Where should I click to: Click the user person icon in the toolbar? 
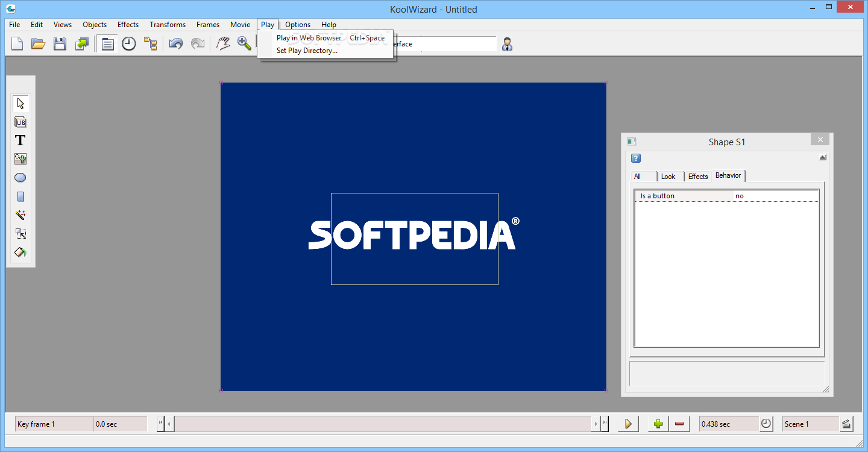click(508, 44)
